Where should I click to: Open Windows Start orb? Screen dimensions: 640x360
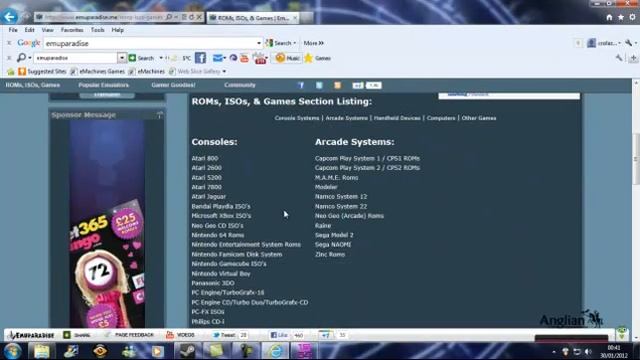12,351
